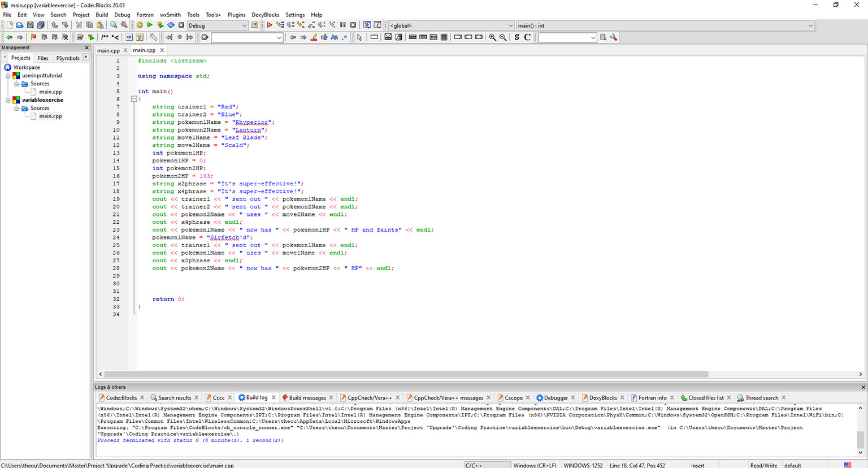Close the Management panel
868x468 pixels.
tap(86, 47)
